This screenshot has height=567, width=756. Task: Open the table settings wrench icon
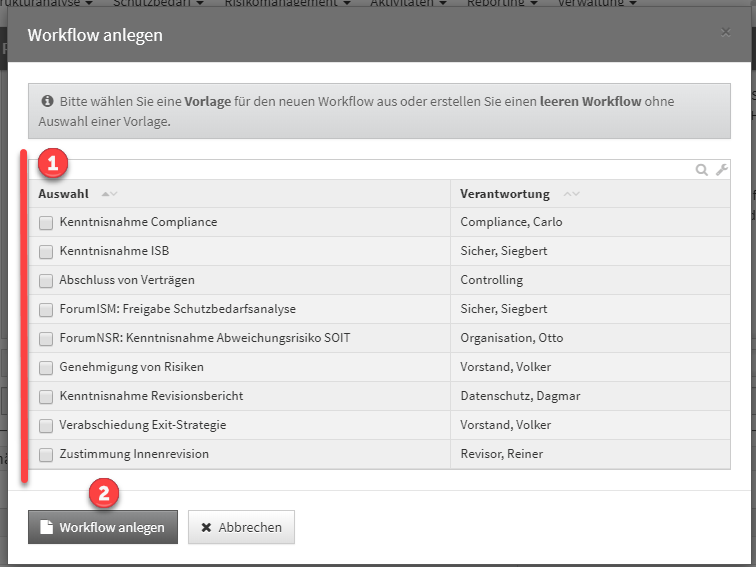[x=722, y=170]
